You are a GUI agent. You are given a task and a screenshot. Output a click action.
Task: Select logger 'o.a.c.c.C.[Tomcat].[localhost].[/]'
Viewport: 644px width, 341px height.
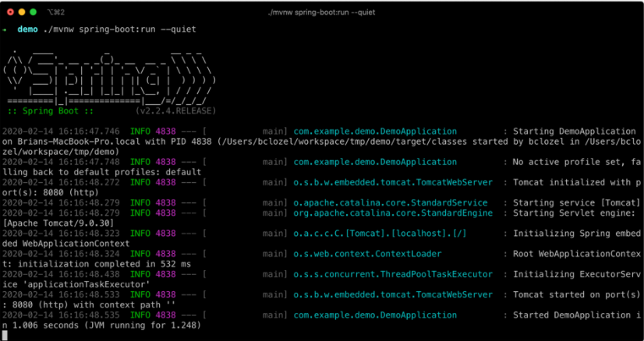[380, 234]
